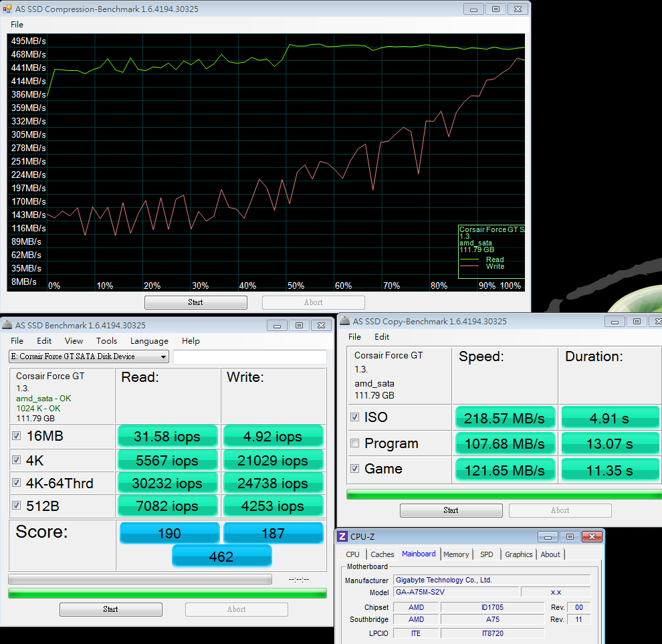Click the read score 190 box

pos(169,533)
